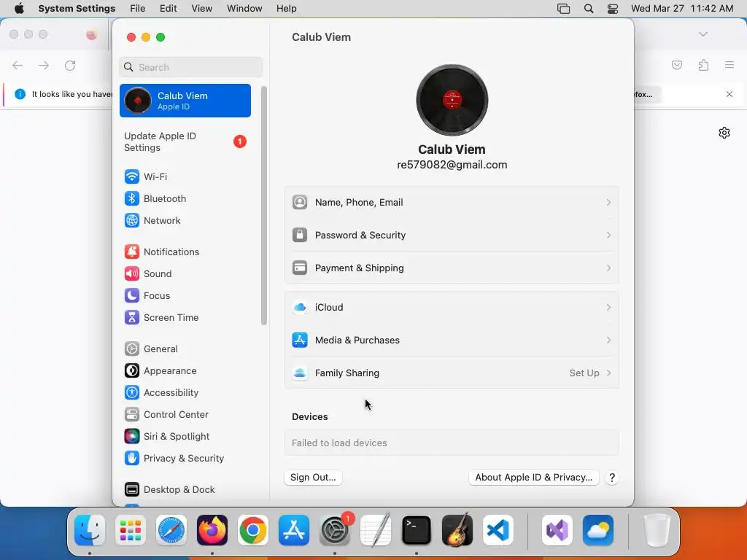Click the vinyl record profile picture
The image size is (747, 560).
coord(452,100)
